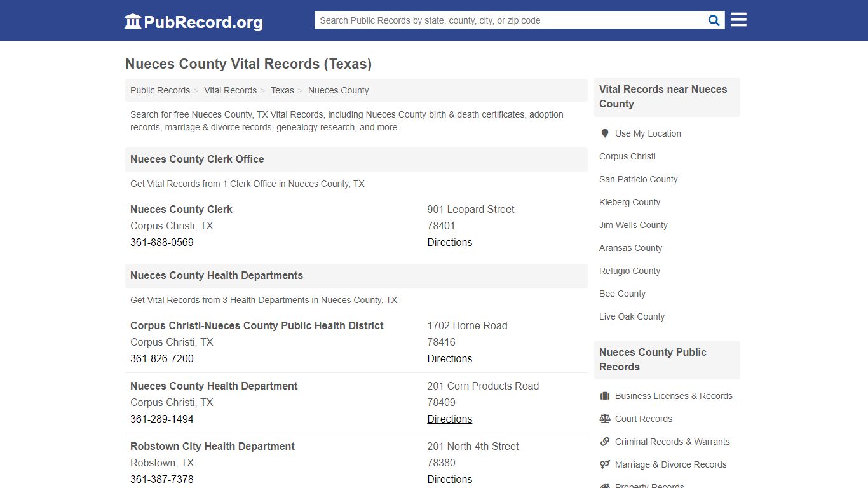The width and height of the screenshot is (868, 488).
Task: Open Vital Records breadcrumb
Action: pyautogui.click(x=230, y=90)
